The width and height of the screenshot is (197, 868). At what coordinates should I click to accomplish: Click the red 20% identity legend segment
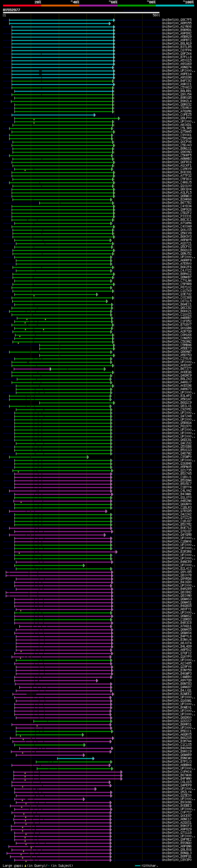click(x=22, y=6)
